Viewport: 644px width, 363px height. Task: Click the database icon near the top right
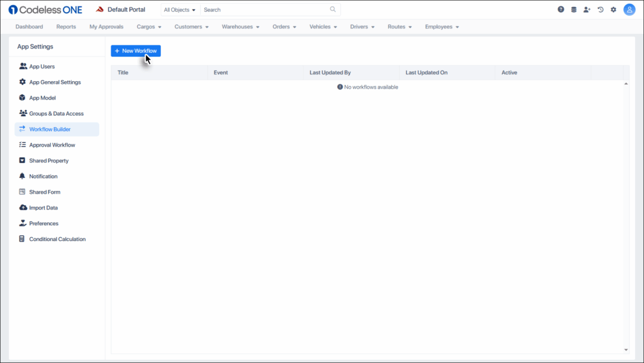(x=573, y=9)
